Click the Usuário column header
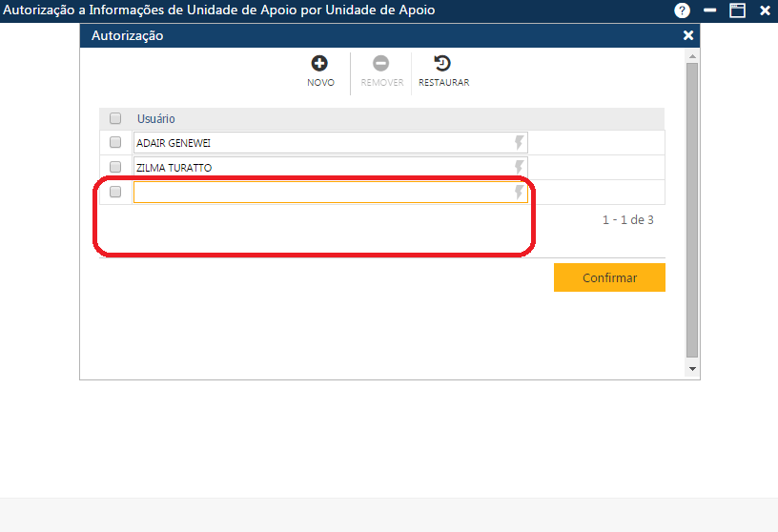The height and width of the screenshot is (532, 778). tap(156, 119)
